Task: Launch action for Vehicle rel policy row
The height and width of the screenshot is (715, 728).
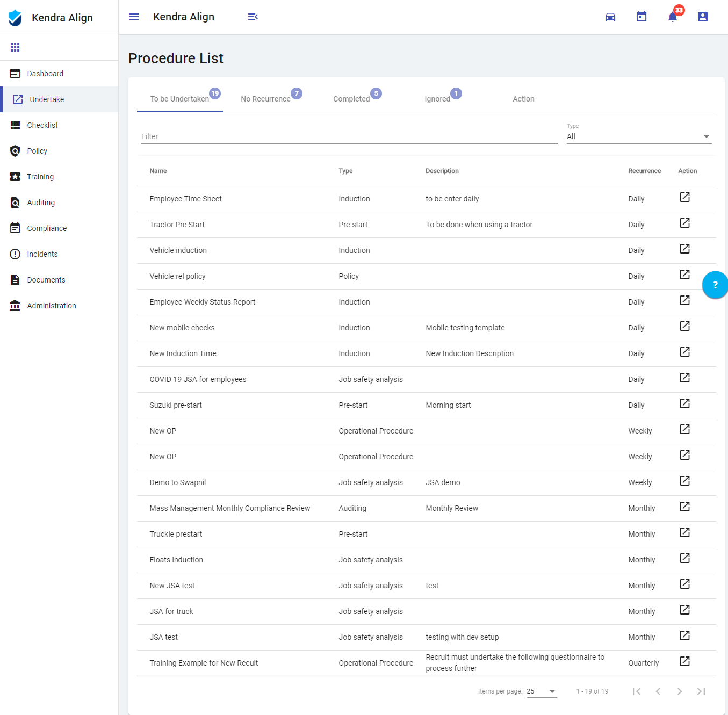Action: (684, 275)
